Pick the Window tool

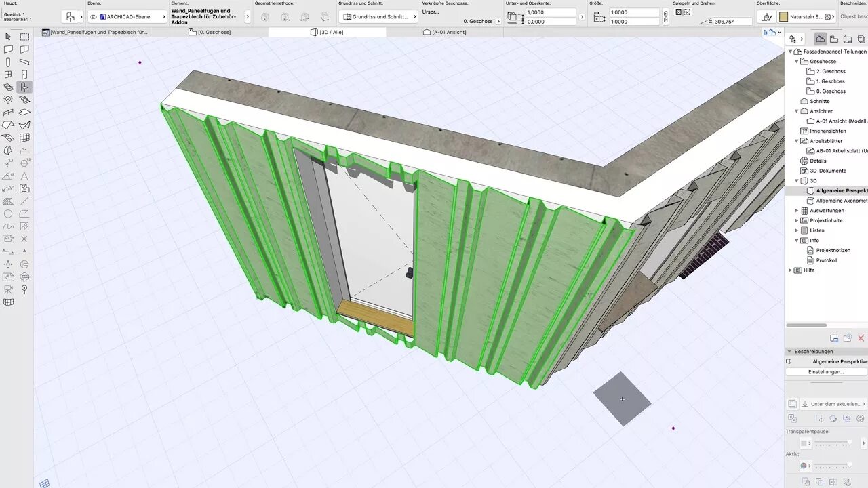click(x=8, y=75)
